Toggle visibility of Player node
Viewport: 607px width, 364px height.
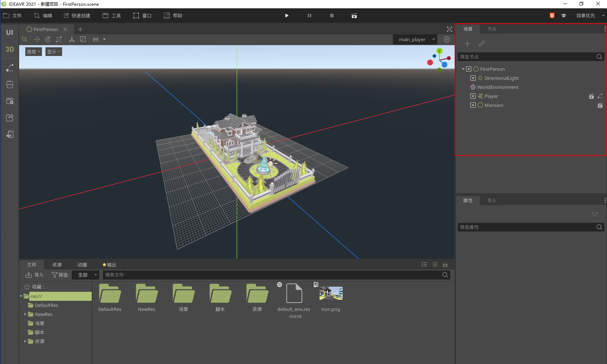tap(473, 96)
